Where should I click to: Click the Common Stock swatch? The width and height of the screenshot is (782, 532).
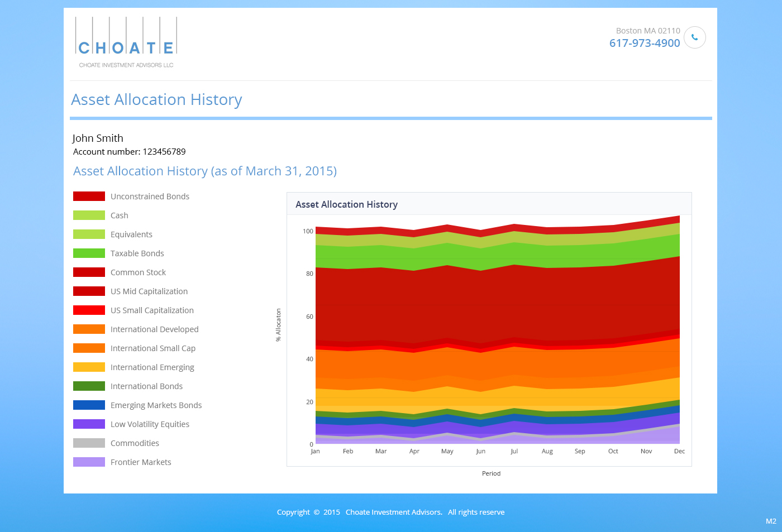[x=89, y=272]
